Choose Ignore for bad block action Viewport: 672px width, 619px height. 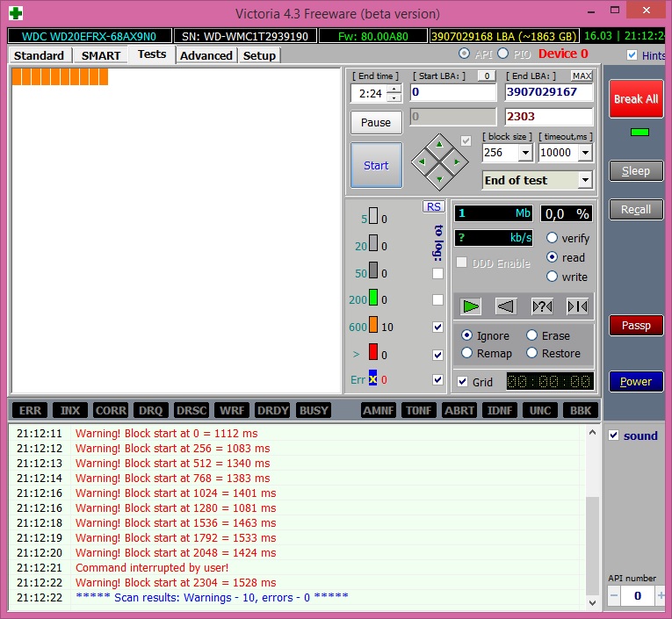pos(485,335)
